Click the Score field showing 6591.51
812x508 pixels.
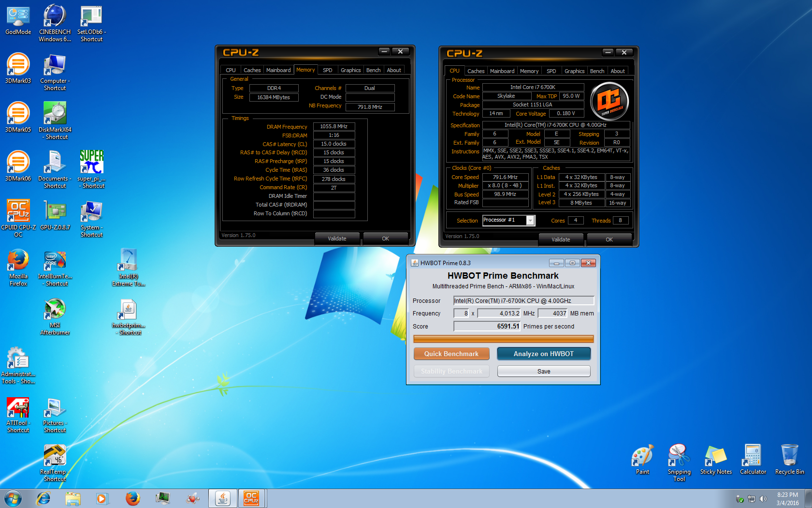coord(487,327)
